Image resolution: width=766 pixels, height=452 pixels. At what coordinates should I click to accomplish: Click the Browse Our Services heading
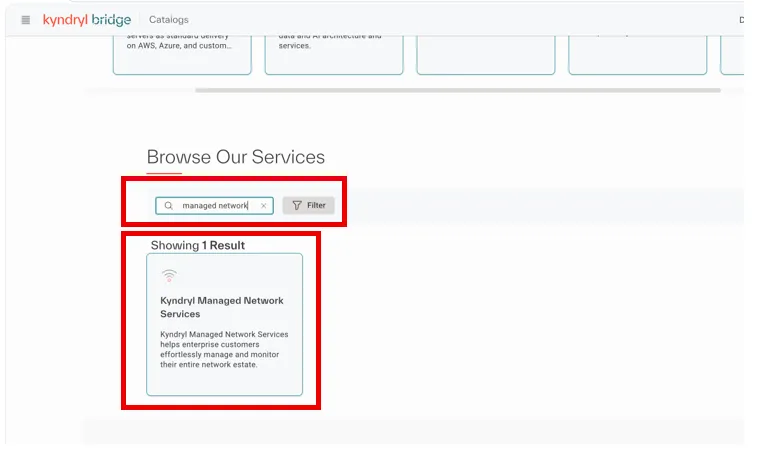[235, 157]
